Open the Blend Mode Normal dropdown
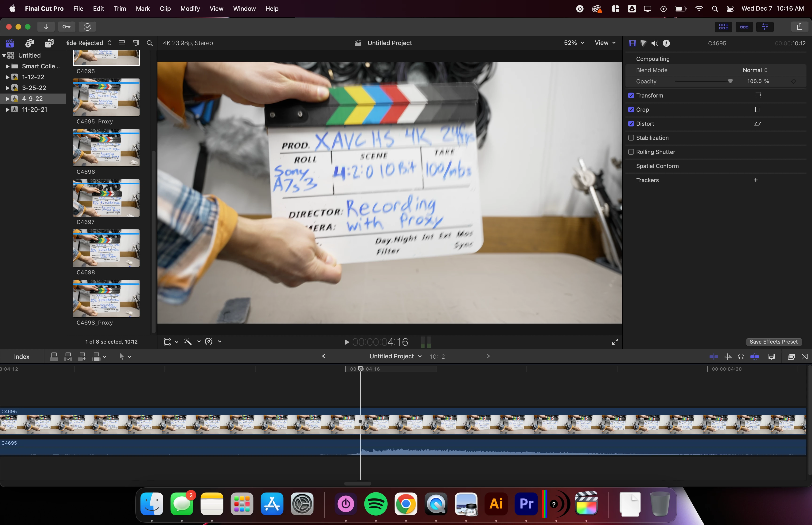Viewport: 812px width, 525px height. [755, 70]
